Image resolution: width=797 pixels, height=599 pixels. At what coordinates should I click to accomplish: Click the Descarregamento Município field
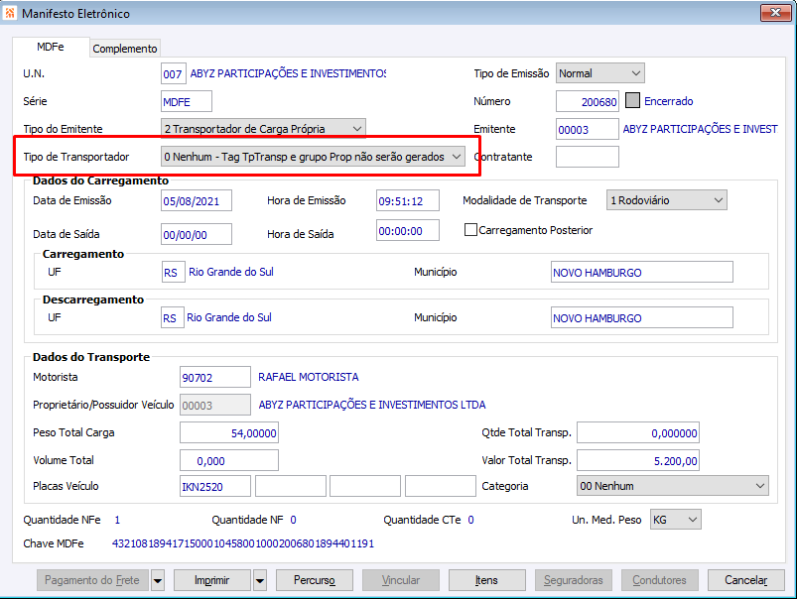coord(641,317)
